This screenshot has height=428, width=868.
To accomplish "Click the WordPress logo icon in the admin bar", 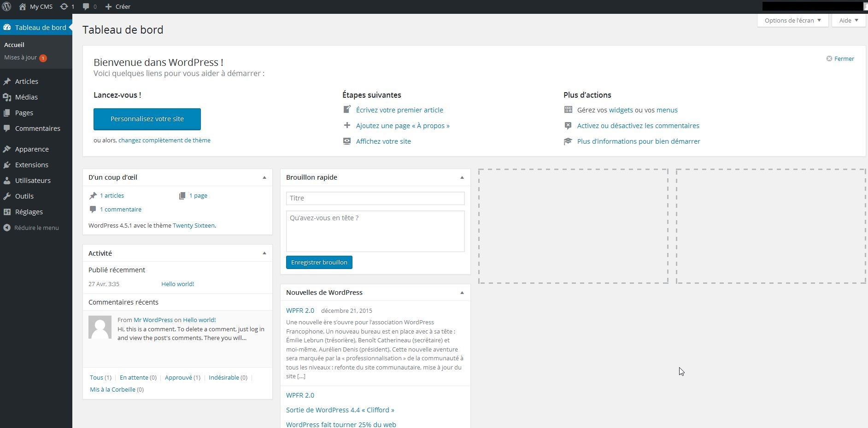I will tap(6, 6).
